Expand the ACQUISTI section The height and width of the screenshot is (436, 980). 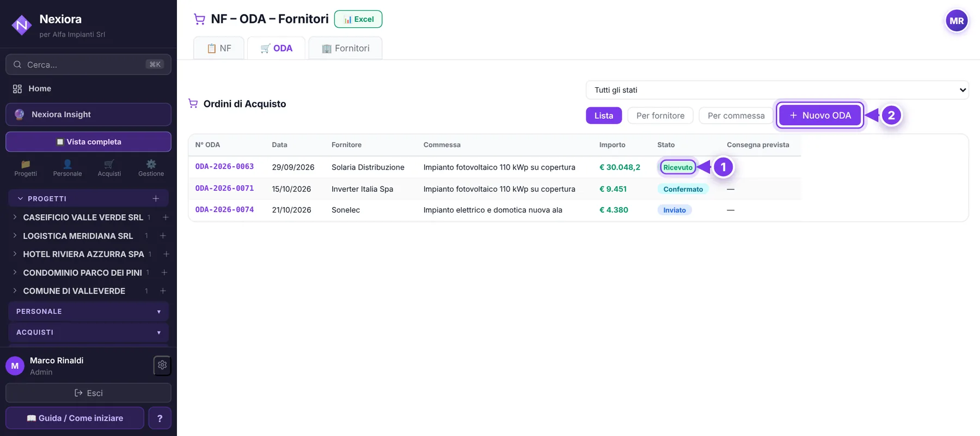pyautogui.click(x=88, y=332)
